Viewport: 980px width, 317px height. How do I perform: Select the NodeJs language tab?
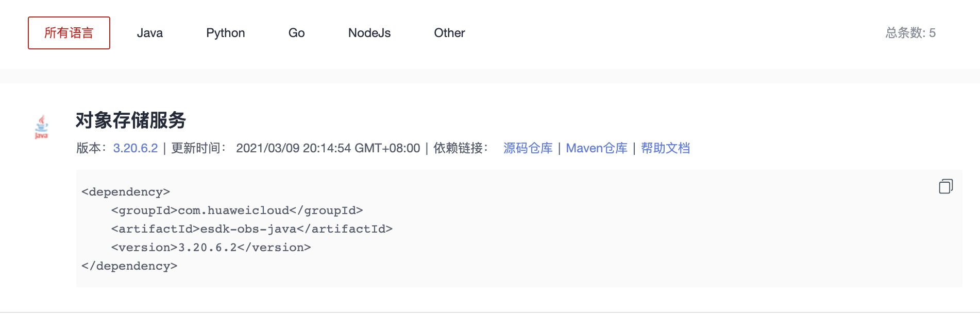369,32
